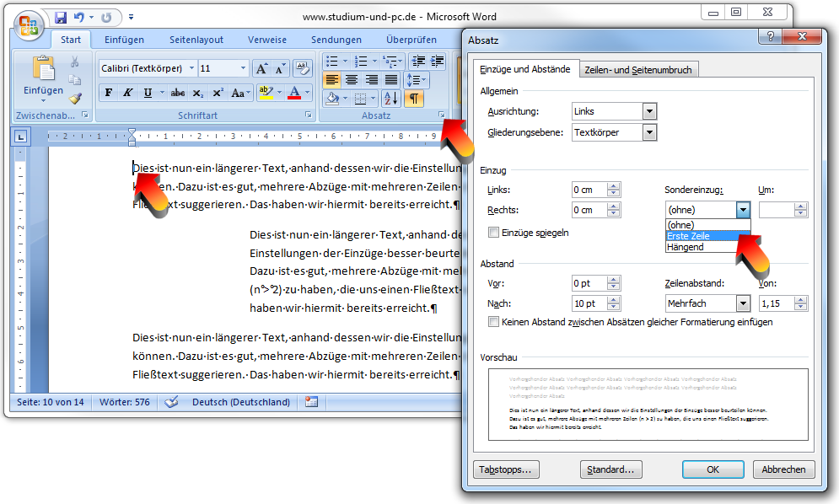
Task: Apply superscript formatting
Action: click(x=218, y=93)
